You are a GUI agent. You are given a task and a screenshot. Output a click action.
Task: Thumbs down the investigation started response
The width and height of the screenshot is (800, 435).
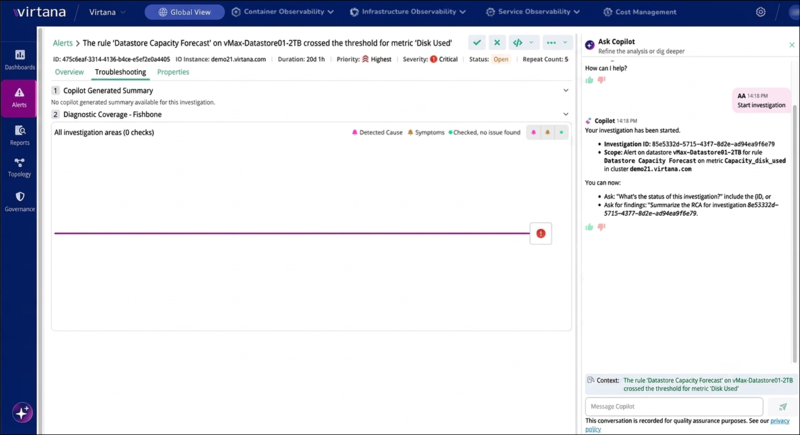click(x=602, y=226)
